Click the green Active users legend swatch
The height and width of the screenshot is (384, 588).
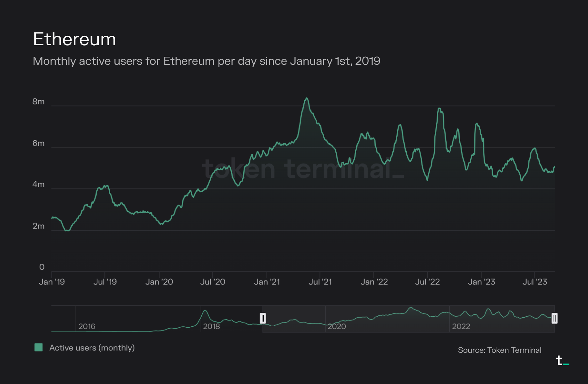[39, 347]
